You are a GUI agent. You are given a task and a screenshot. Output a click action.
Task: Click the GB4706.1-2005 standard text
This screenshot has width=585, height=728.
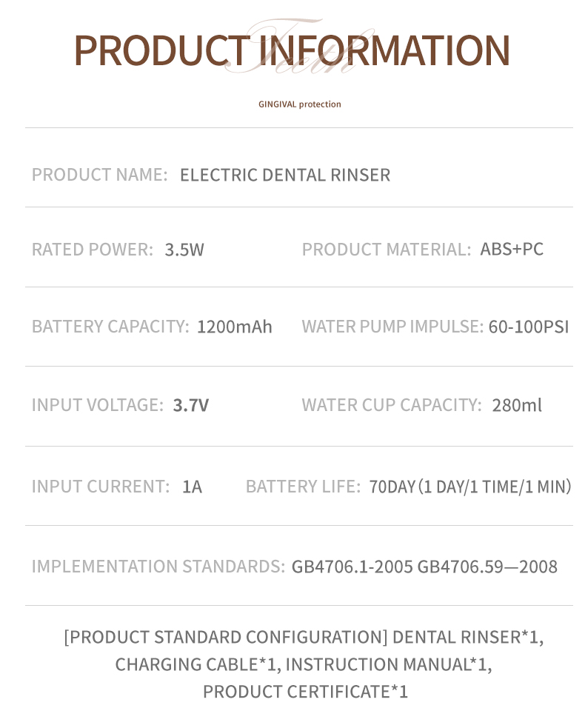[352, 567]
